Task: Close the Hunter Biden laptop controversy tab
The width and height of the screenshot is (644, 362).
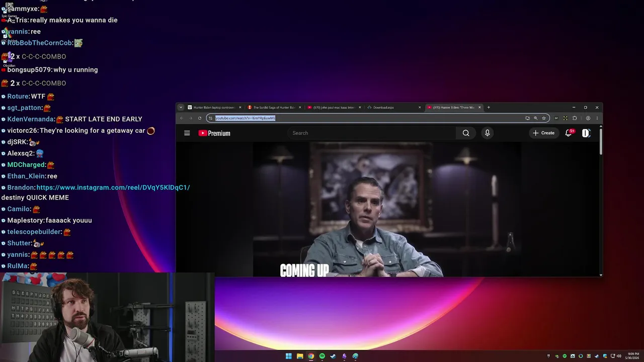Action: point(240,107)
